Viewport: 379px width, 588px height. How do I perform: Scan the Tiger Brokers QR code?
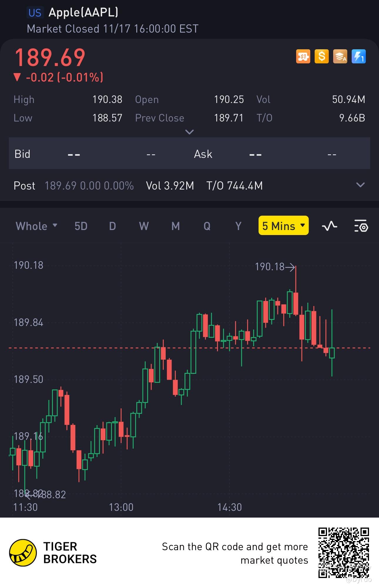pos(343,552)
